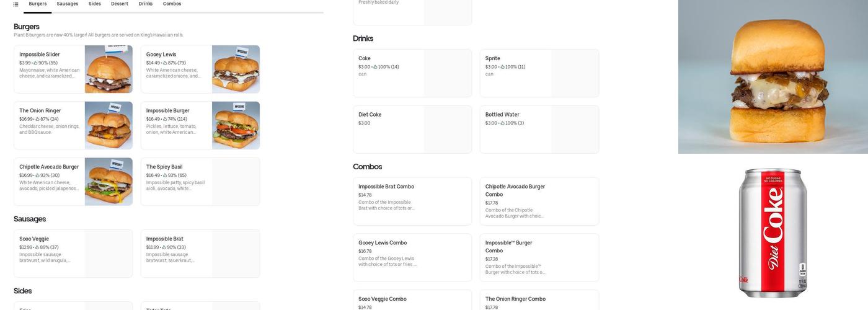868x310 pixels.
Task: Click the Sooo Veggie thumbs-up icon
Action: click(x=37, y=247)
